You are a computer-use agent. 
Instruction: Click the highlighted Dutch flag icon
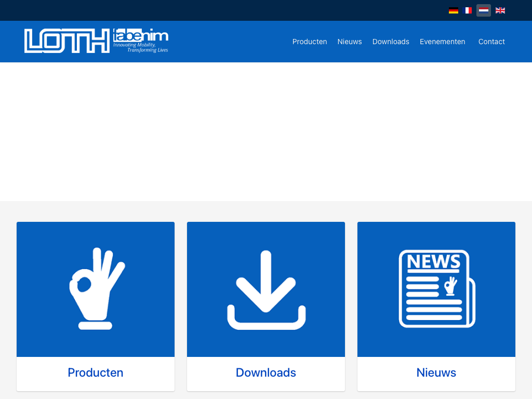(484, 10)
